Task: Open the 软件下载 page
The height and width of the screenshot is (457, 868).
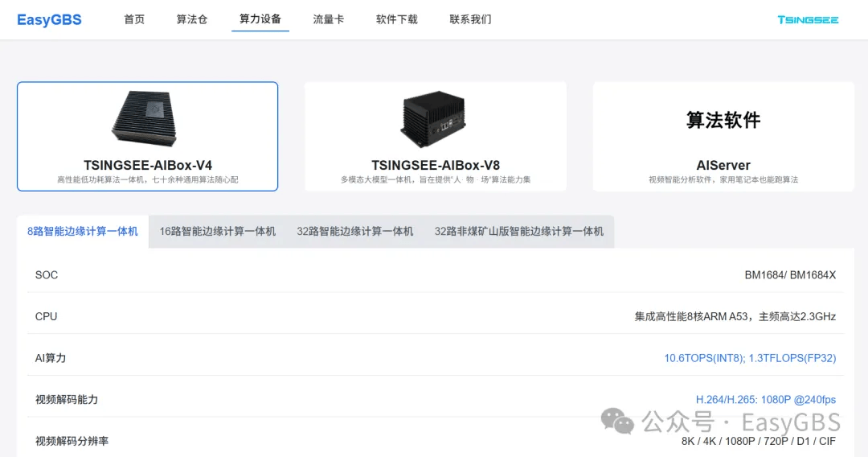Action: 396,19
